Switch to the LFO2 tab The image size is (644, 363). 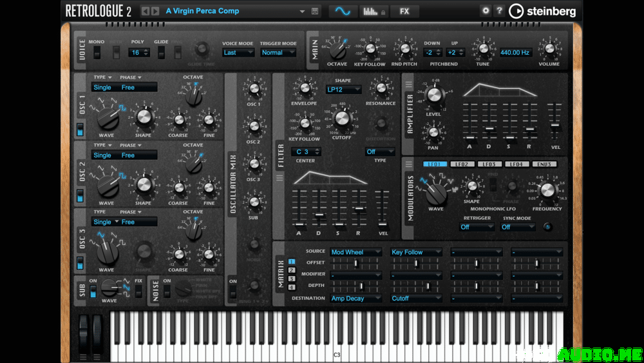(x=462, y=164)
